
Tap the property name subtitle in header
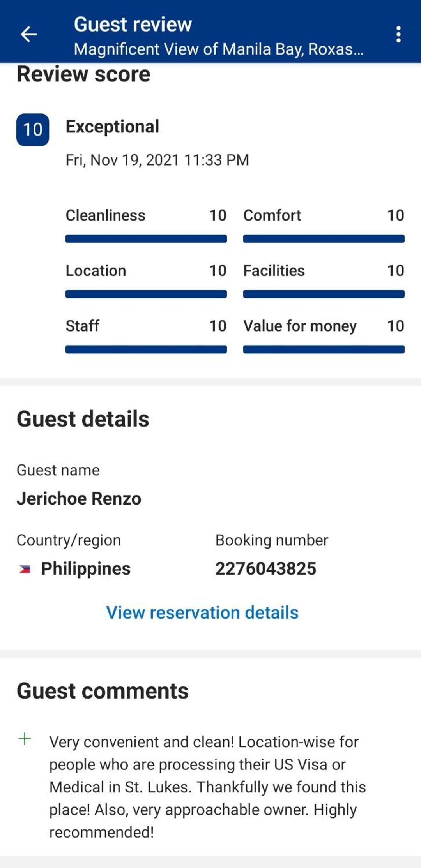[x=219, y=49]
